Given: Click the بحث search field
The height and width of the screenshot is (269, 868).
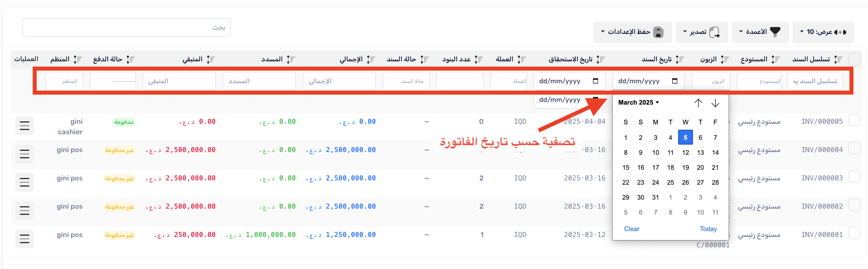Looking at the screenshot, I should [x=127, y=27].
